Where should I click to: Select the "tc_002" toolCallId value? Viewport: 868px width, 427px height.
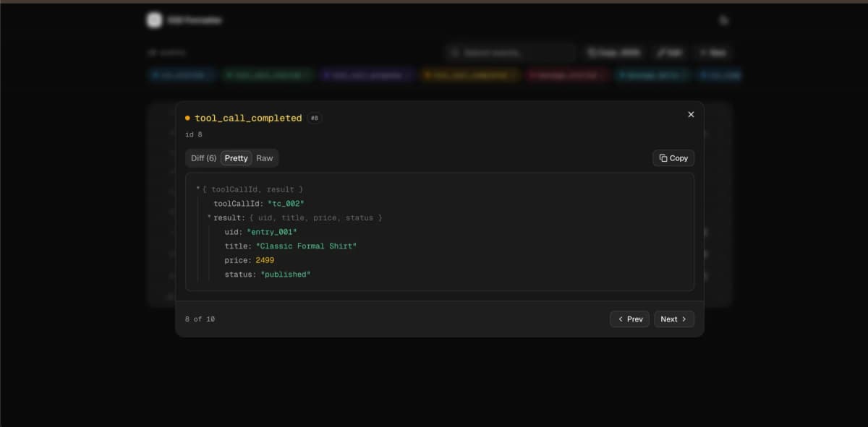point(286,204)
